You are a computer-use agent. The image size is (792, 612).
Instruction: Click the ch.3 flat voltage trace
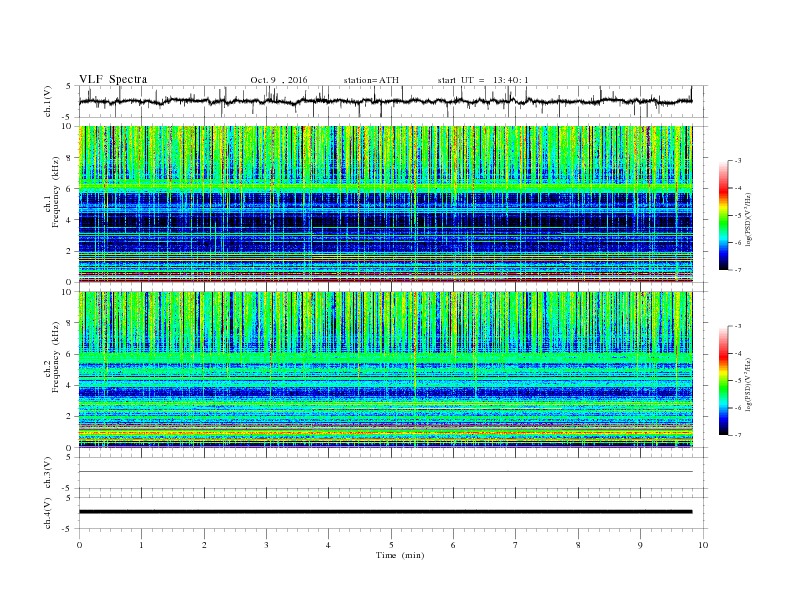click(385, 472)
